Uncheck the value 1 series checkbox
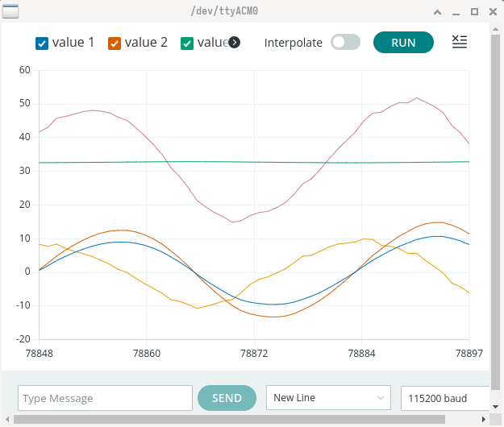This screenshot has height=427, width=504. coord(43,43)
